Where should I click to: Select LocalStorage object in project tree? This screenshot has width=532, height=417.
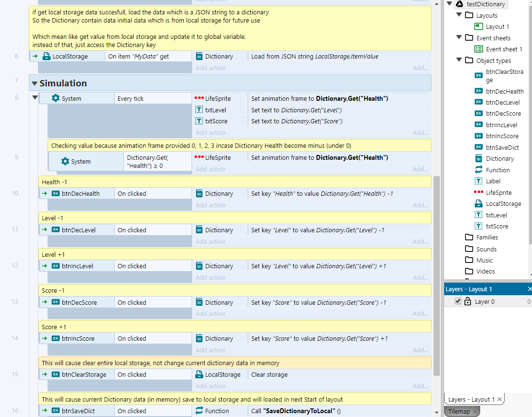(504, 204)
